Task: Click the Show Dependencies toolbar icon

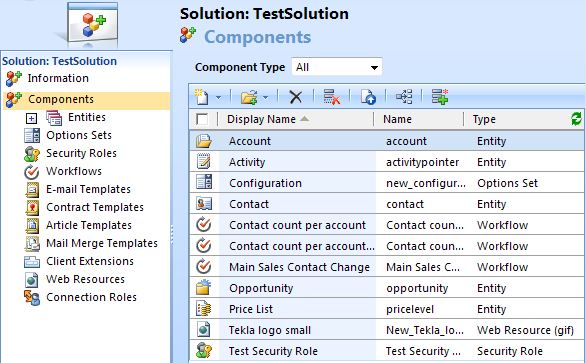Action: [x=404, y=97]
